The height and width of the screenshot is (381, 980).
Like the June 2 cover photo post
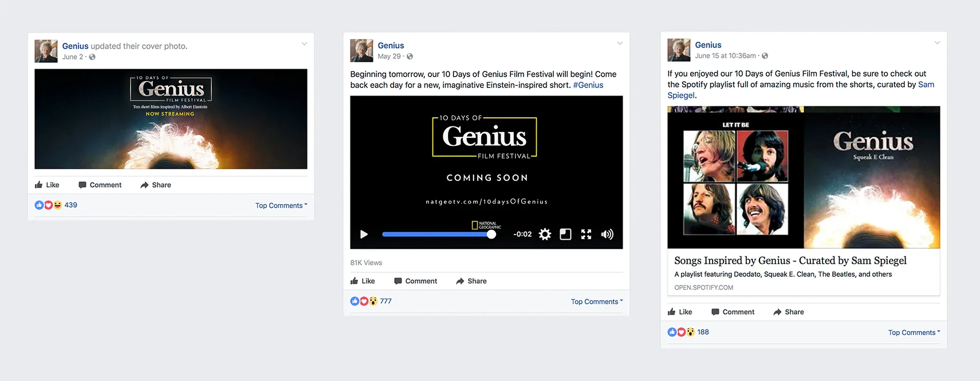click(x=47, y=185)
